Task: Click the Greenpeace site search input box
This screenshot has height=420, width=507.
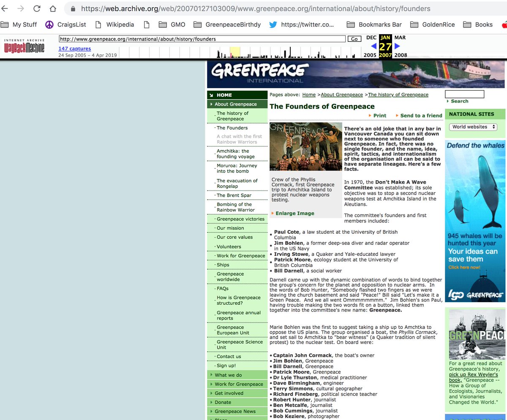Action: [x=464, y=94]
